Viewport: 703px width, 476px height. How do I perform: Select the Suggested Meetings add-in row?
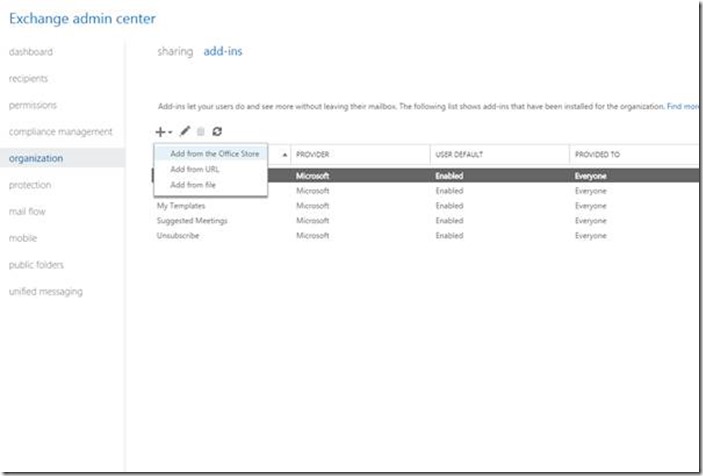pos(191,221)
